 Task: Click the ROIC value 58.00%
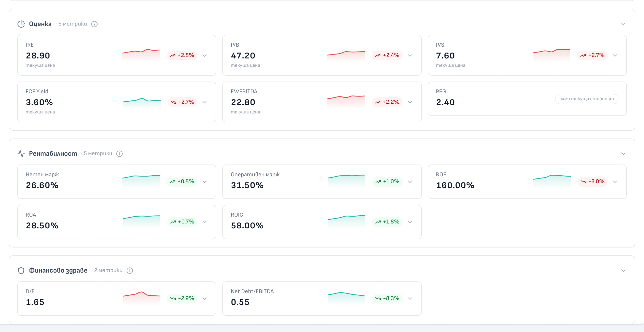247,226
